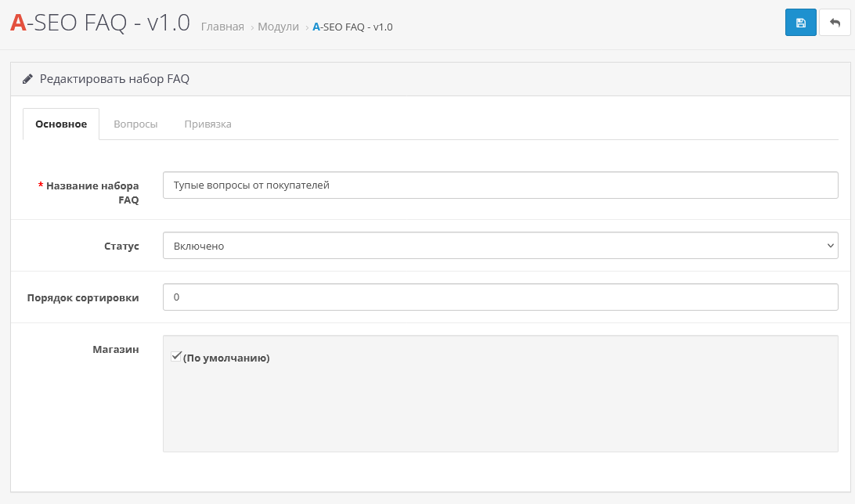
Task: Focus the Название набора FAQ text field
Action: tap(500, 185)
